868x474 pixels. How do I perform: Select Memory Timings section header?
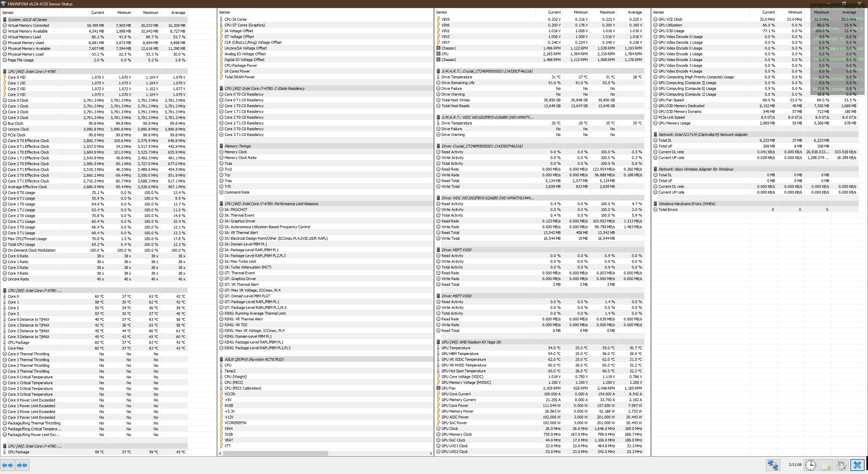point(237,146)
